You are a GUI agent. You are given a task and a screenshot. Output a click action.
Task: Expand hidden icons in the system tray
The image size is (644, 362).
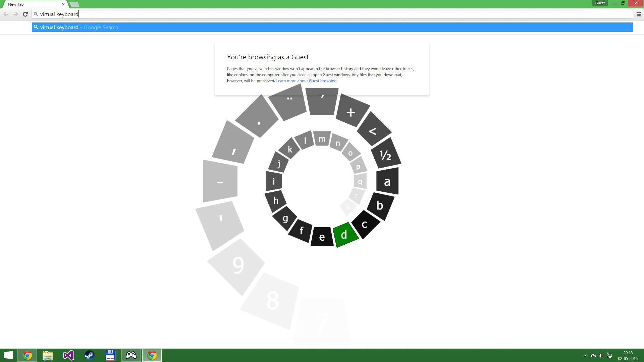(585, 355)
